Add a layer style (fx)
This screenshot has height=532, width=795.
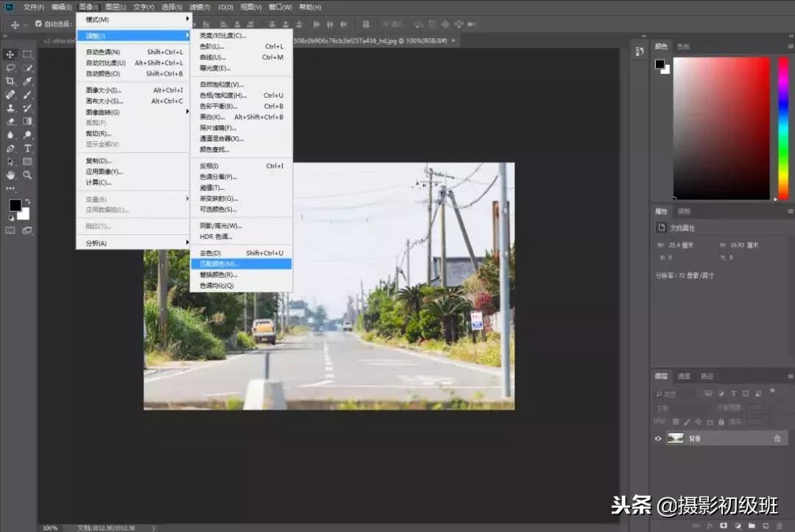click(x=710, y=526)
